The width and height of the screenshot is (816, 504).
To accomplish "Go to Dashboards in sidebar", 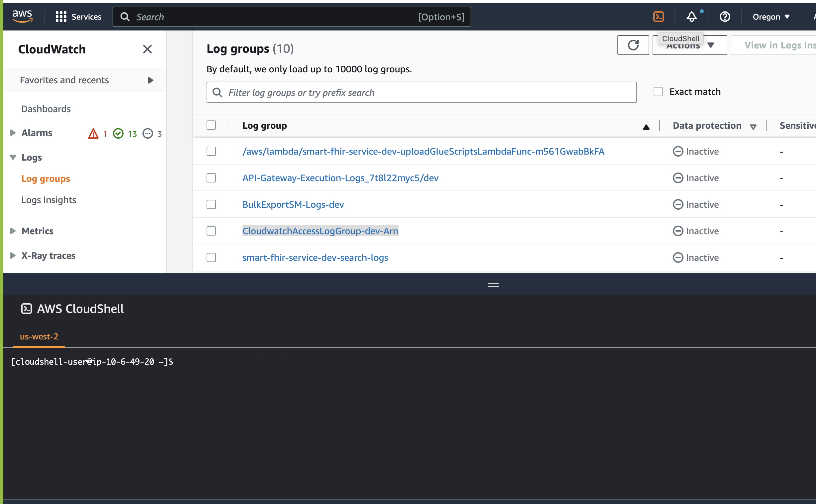I will [46, 109].
